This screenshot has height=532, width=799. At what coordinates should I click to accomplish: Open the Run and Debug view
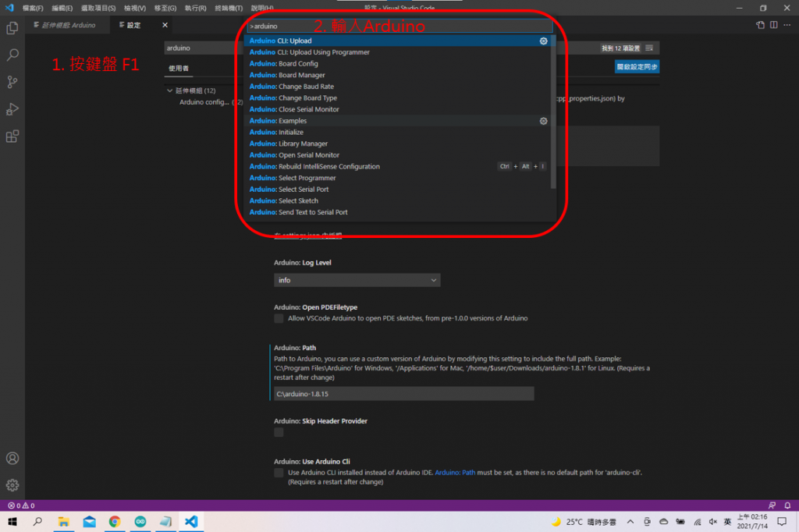pos(12,109)
